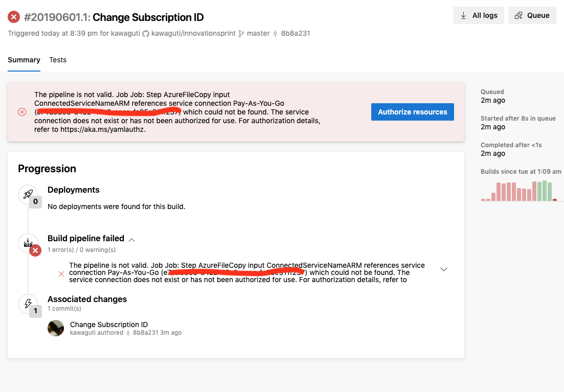The width and height of the screenshot is (564, 392).
Task: Click the branch icon before master
Action: (241, 34)
